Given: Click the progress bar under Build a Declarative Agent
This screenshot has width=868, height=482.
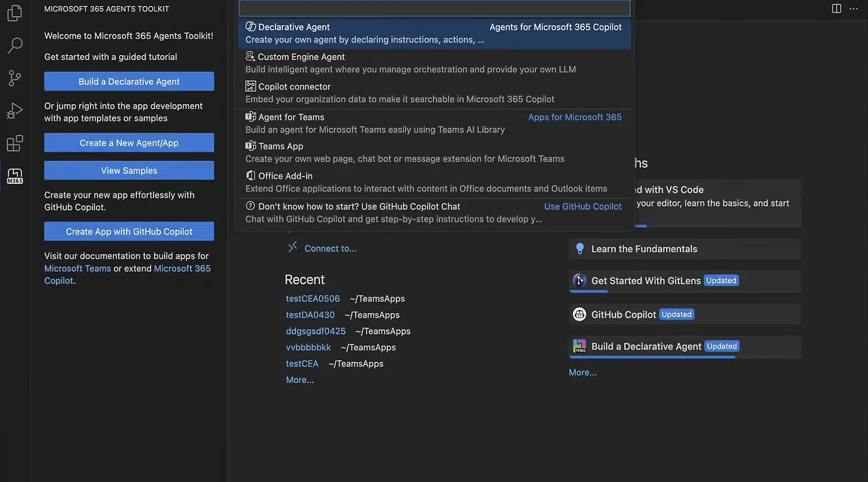Looking at the screenshot, I should pos(652,357).
